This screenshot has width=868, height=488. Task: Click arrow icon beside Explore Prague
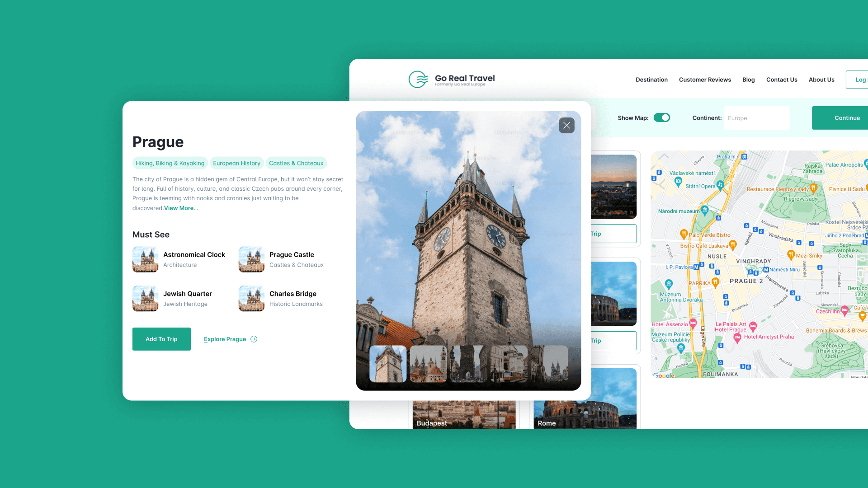[x=254, y=339]
